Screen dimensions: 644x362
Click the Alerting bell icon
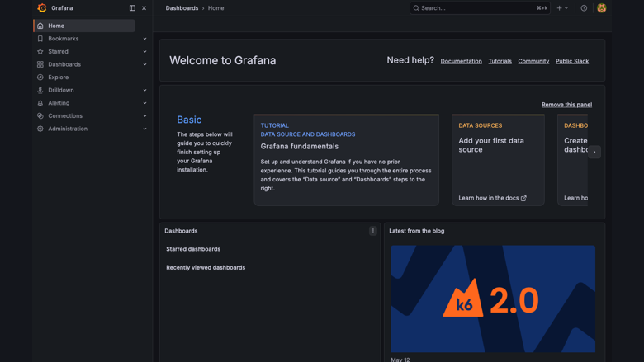pyautogui.click(x=40, y=103)
